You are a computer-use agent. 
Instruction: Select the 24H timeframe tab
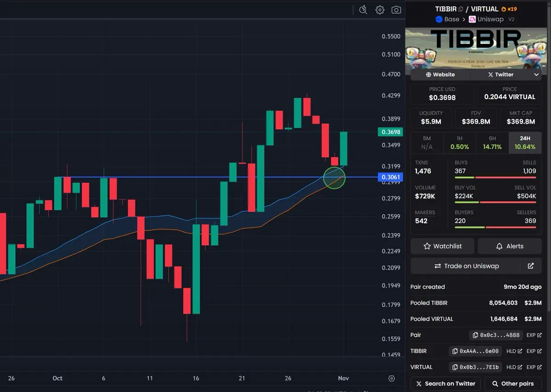point(525,143)
